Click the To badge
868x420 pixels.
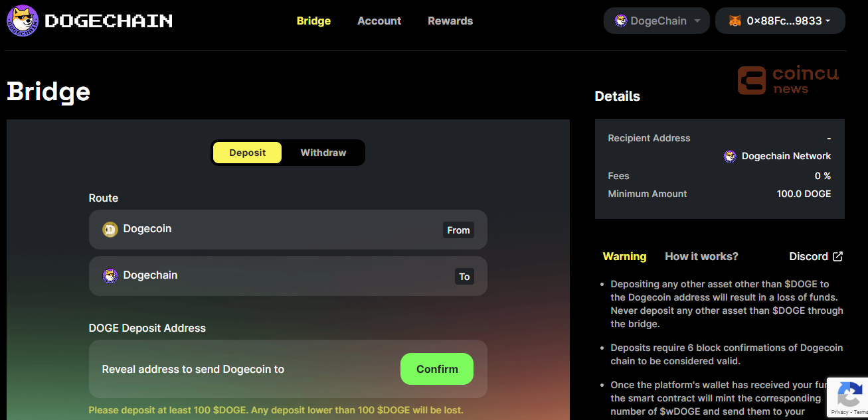click(x=464, y=277)
